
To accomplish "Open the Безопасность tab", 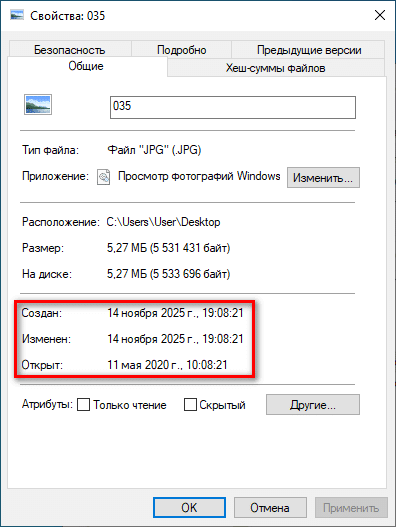I will pyautogui.click(x=70, y=49).
